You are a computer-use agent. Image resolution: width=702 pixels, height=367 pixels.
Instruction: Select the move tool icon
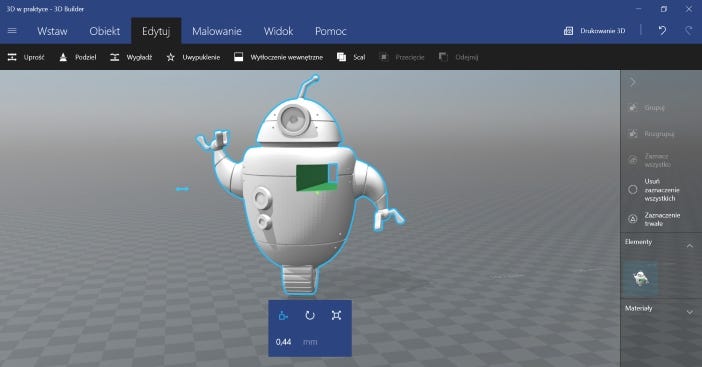[x=283, y=316]
